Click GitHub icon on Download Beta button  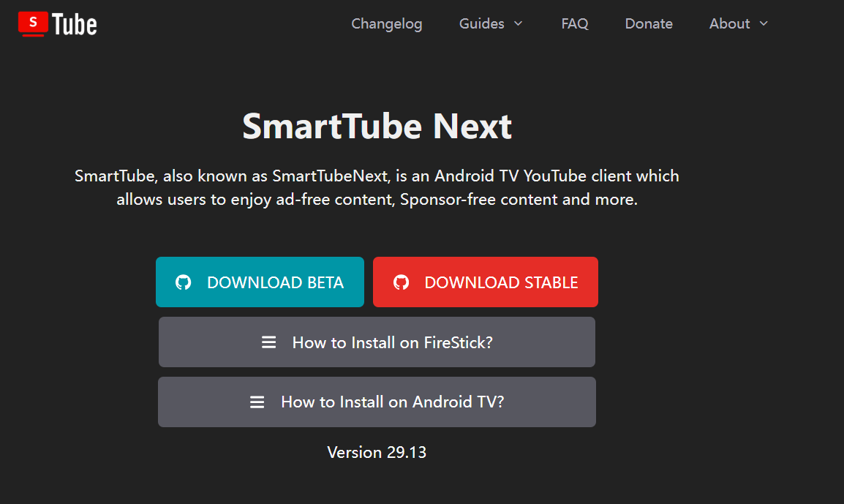point(183,282)
